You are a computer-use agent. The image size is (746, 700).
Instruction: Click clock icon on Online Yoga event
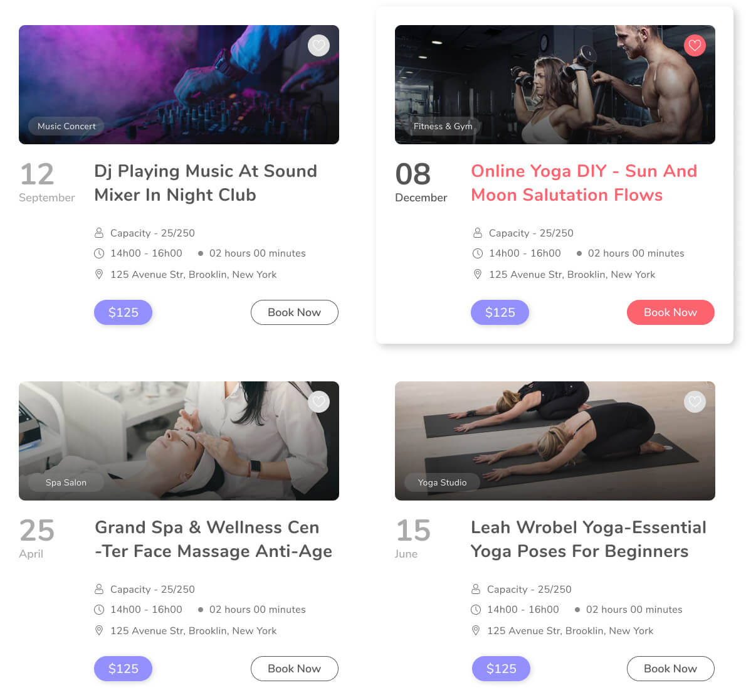coord(477,253)
